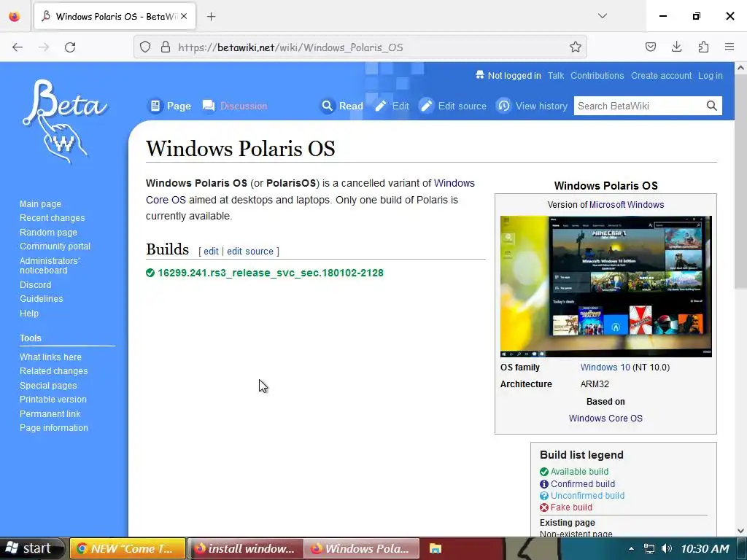The image size is (747, 560).
Task: Click the Log in link
Action: 711,75
